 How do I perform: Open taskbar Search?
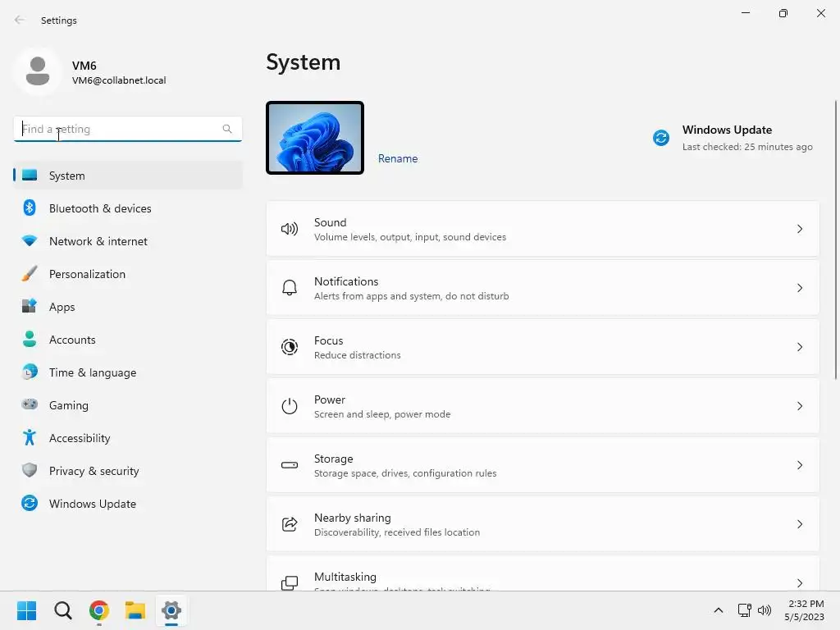pos(62,610)
